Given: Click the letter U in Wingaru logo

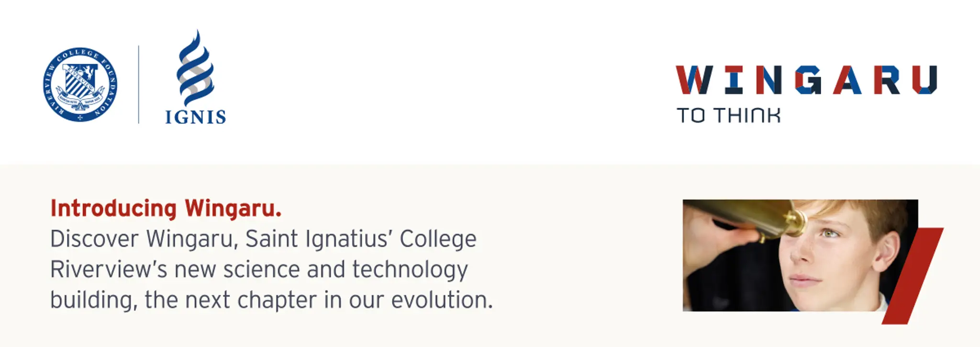Looking at the screenshot, I should (x=924, y=80).
